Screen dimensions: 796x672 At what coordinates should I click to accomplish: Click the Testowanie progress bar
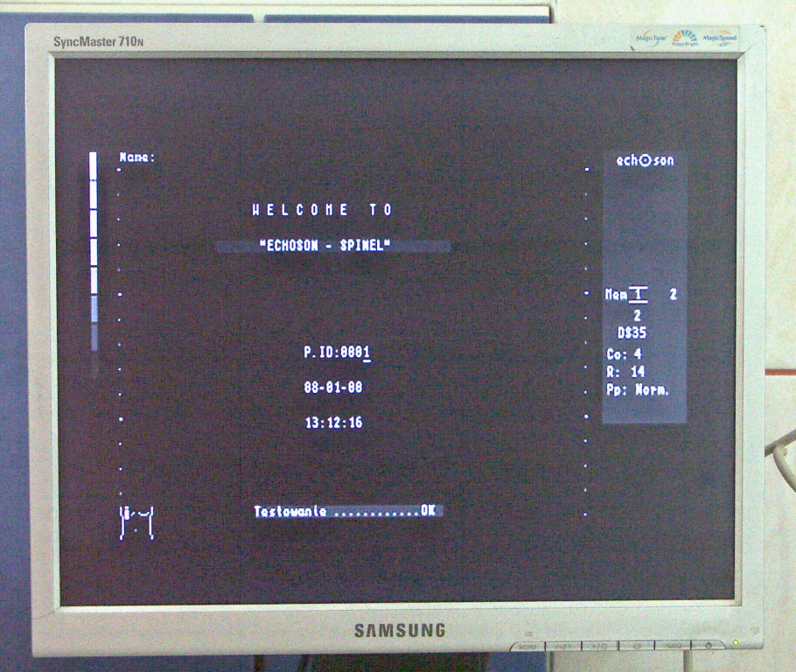coord(348,511)
